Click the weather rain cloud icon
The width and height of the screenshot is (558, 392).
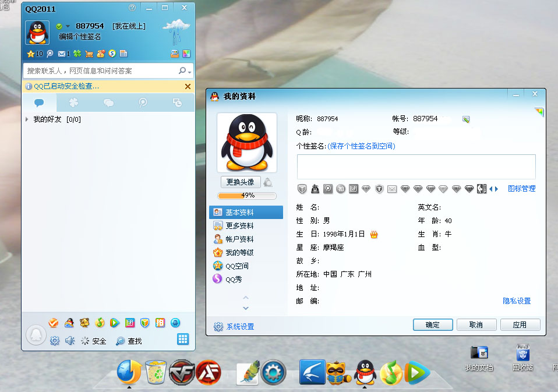(x=176, y=31)
